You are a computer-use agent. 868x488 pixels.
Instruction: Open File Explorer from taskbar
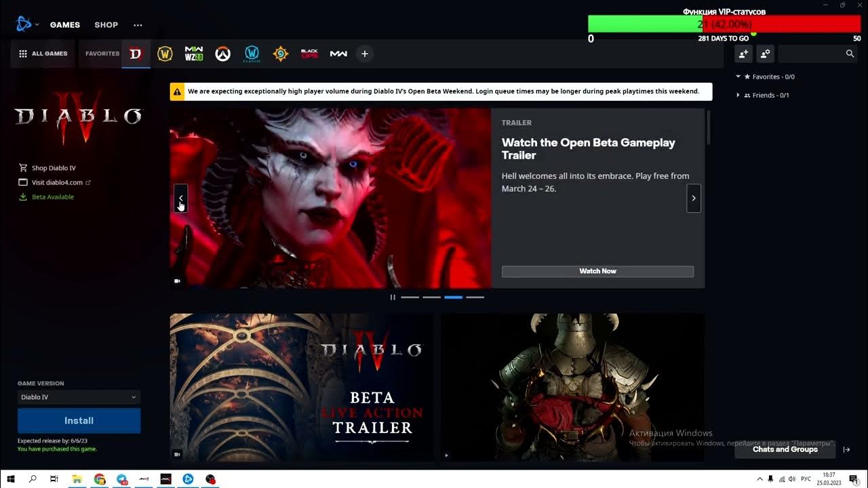(x=77, y=479)
